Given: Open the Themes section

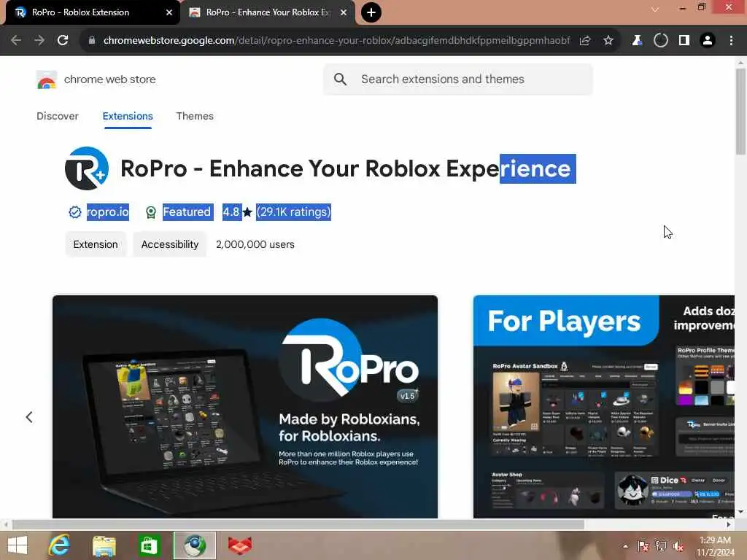Looking at the screenshot, I should pos(195,116).
